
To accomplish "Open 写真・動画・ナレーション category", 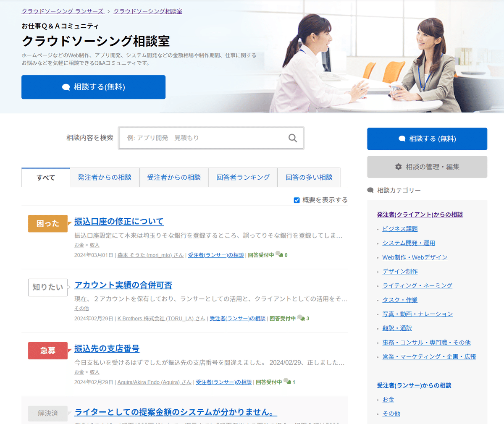I will pos(417,314).
